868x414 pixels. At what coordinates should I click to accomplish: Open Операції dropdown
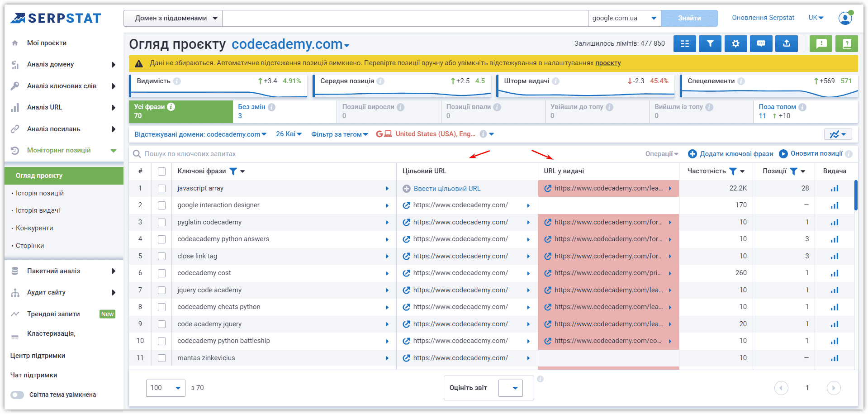point(662,154)
